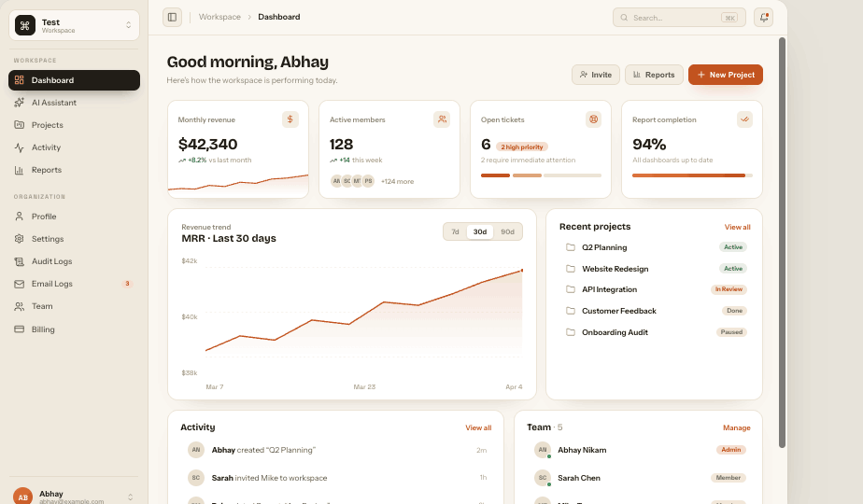This screenshot has width=863, height=504.
Task: Open Profile in the sidebar
Action: pos(75,217)
